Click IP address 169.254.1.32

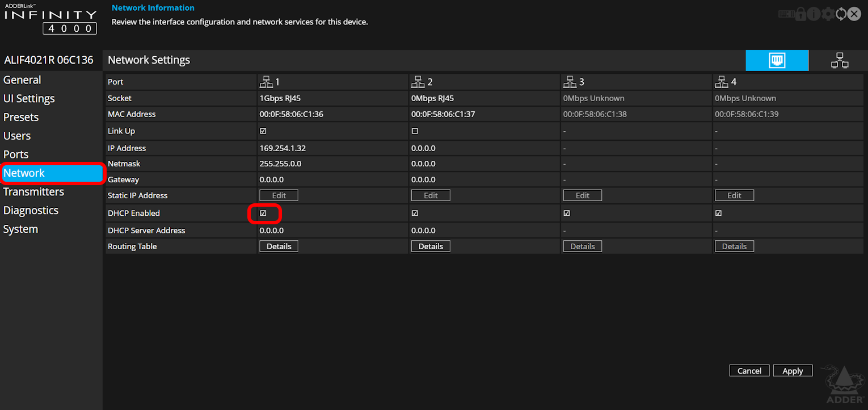click(x=283, y=148)
